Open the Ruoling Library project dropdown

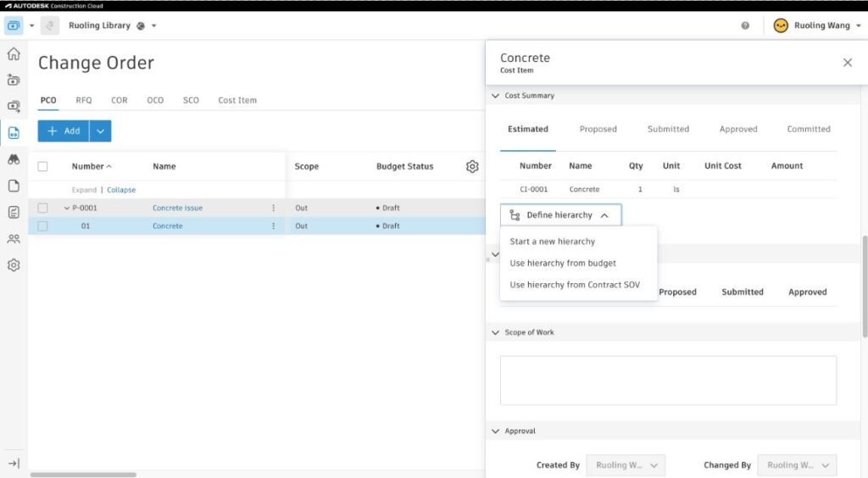(x=154, y=25)
